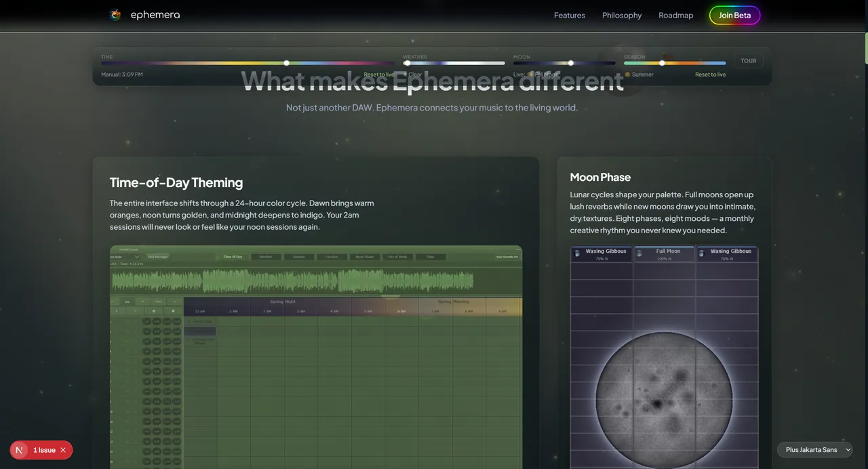The image size is (868, 469).
Task: Click the Moon slider handle
Action: click(571, 63)
